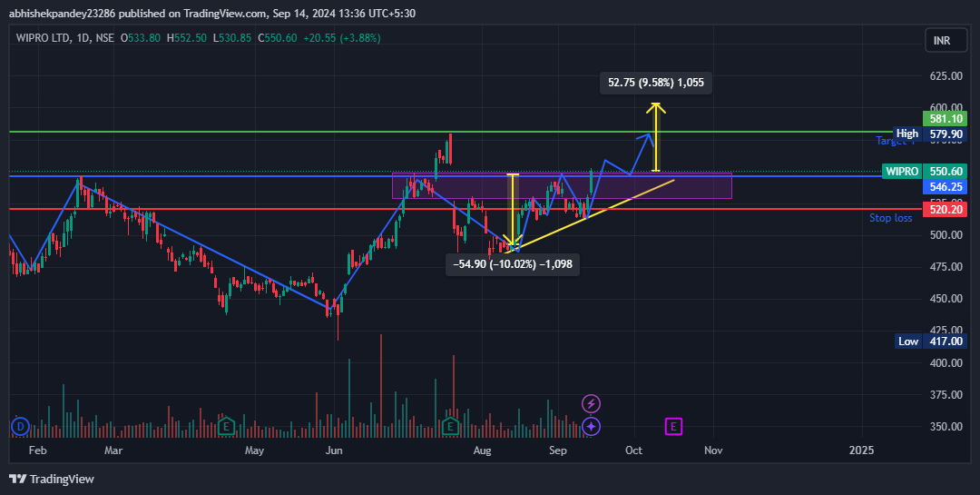Viewport: 980px width, 495px height.
Task: Click the 500.00 price axis label
Action: coord(945,235)
